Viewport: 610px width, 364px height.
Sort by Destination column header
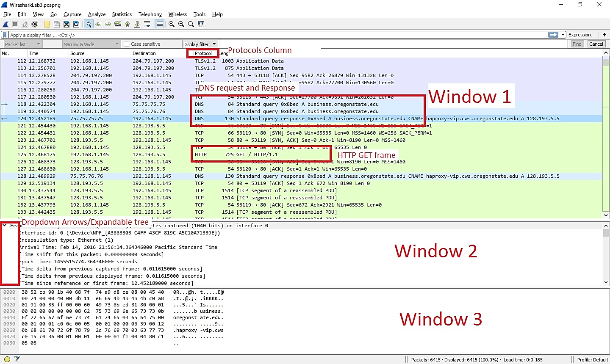(x=159, y=53)
